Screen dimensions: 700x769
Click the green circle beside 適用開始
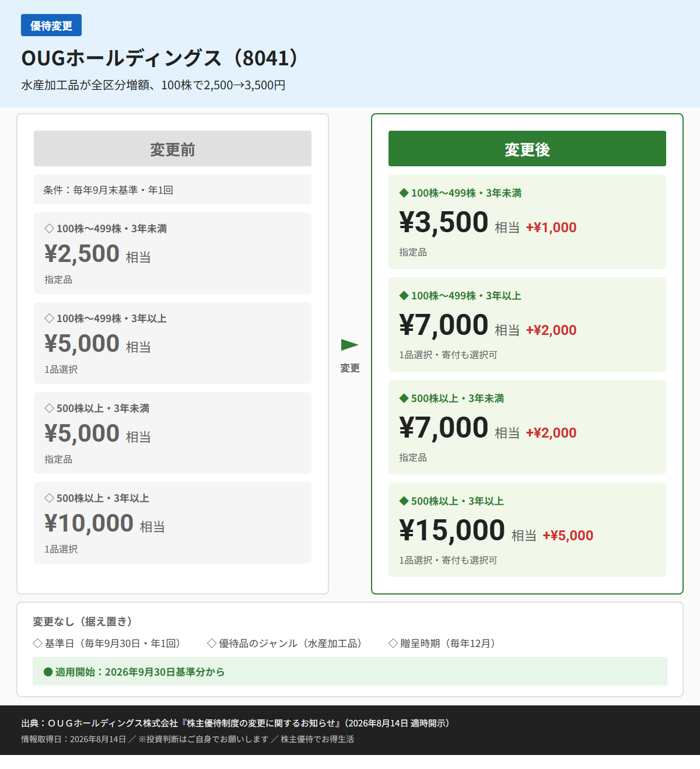[x=48, y=672]
